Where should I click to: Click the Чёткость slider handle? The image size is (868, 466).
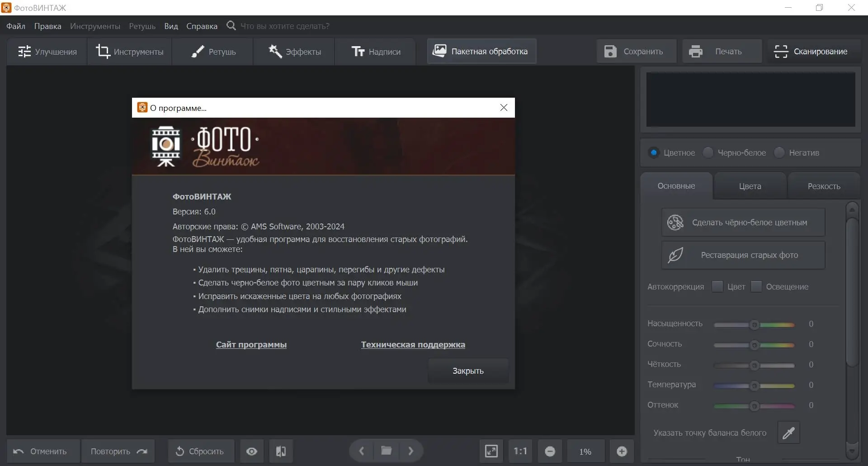(754, 365)
